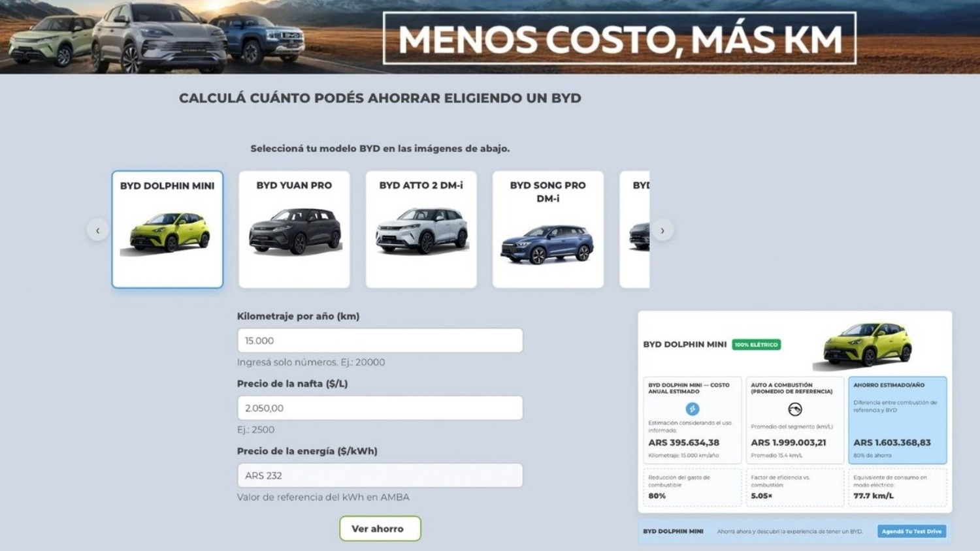This screenshot has width=980, height=551.
Task: Click the 100% Elétrico green badge
Action: (756, 345)
